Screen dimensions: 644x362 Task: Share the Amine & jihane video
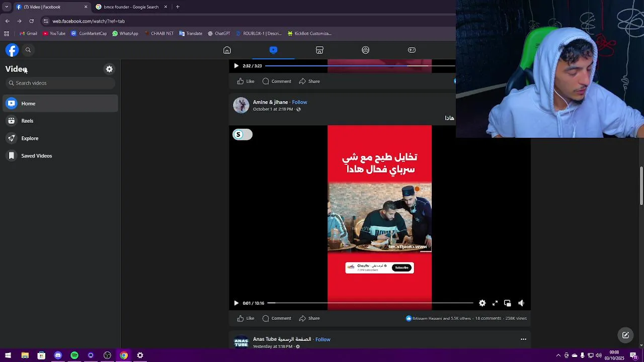tap(309, 318)
